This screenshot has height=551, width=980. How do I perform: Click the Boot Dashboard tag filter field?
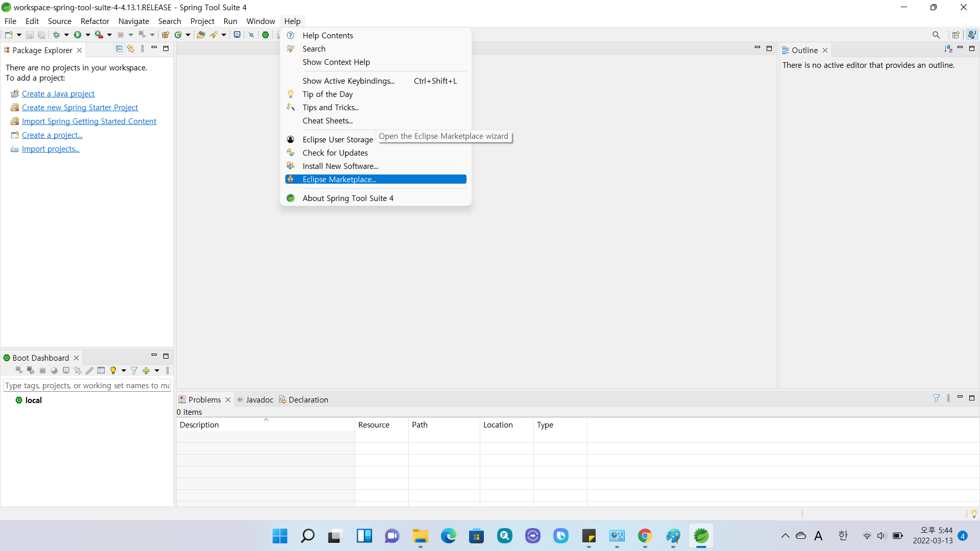[87, 386]
